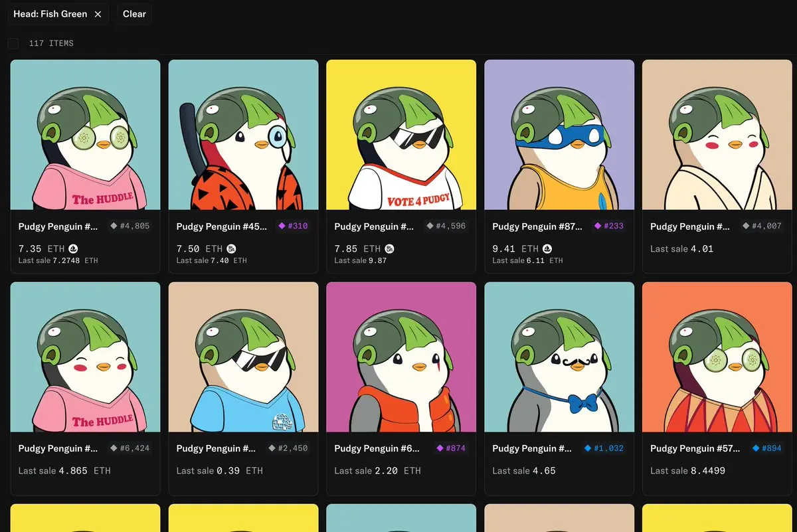797x532 pixels.
Task: Click the Last sale 4.65 text
Action: pos(524,470)
